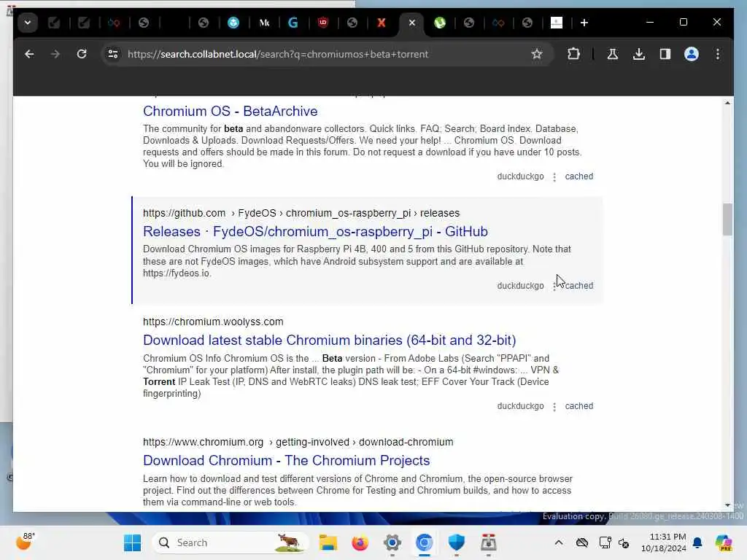Screen dimensions: 747x560
Task: Open network status tray icon
Action: pyautogui.click(x=605, y=542)
